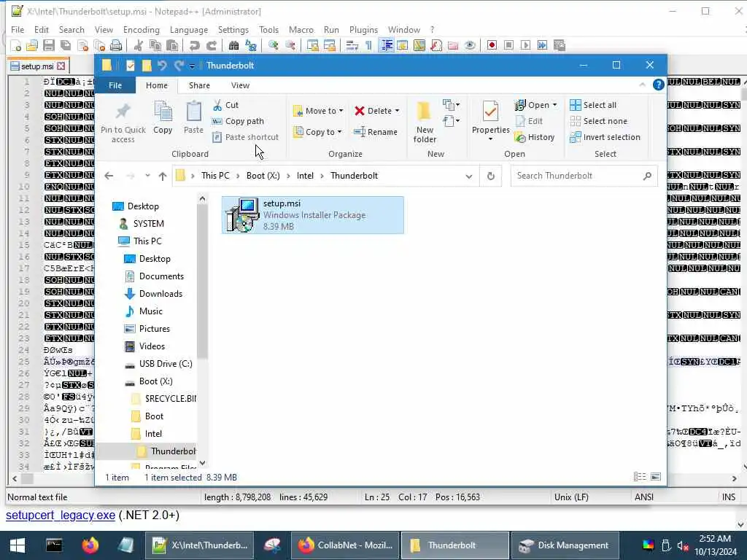Image resolution: width=747 pixels, height=560 pixels.
Task: Click Intel in address breadcrumb
Action: click(x=305, y=176)
